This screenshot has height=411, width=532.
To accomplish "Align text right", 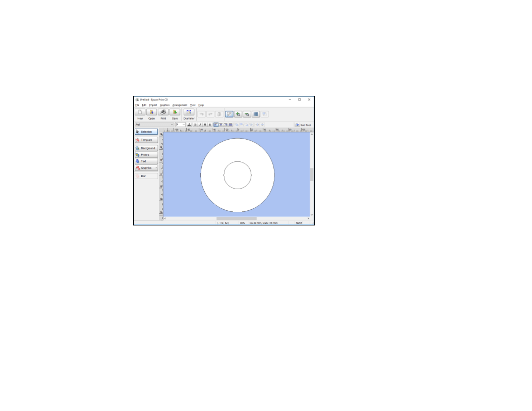I will 226,125.
